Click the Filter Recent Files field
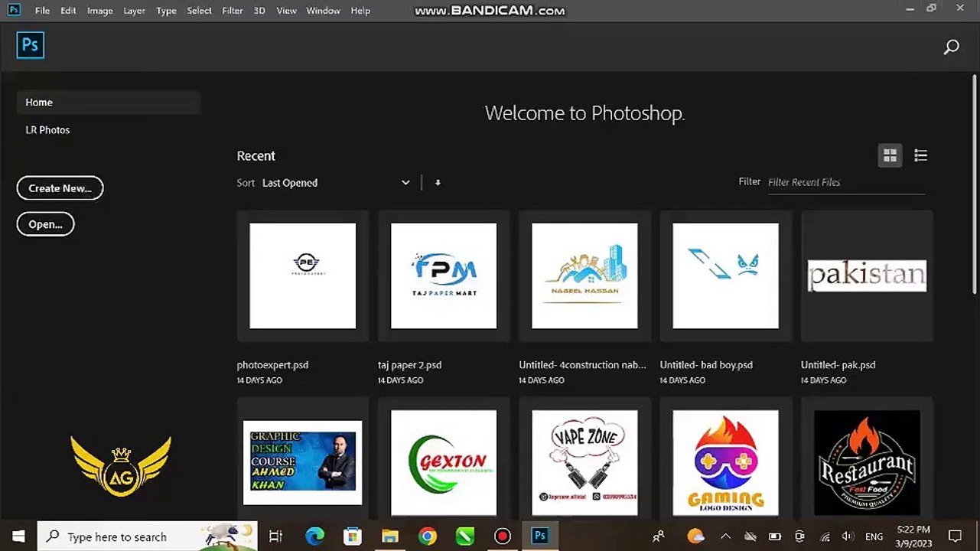The image size is (980, 551). pos(846,182)
